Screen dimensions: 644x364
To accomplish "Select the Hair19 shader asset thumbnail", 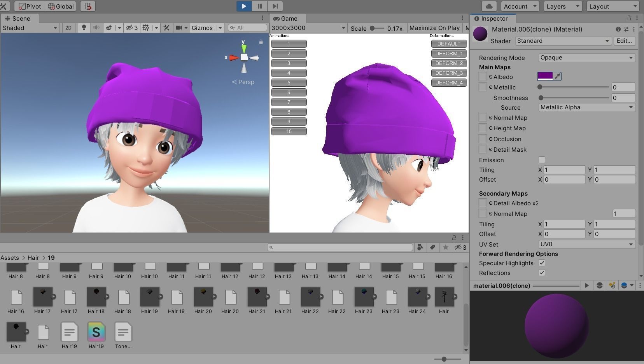I will point(96,332).
